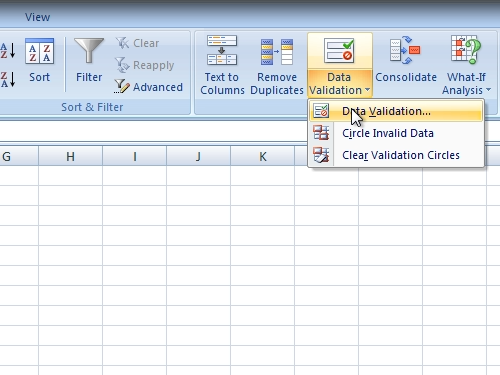This screenshot has height=375, width=500.
Task: Choose Clear Validation Circles menu entry
Action: tap(396, 155)
